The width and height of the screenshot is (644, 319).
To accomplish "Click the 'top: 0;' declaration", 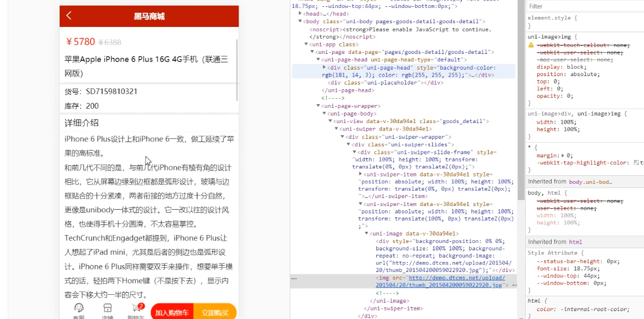I will click(x=548, y=82).
